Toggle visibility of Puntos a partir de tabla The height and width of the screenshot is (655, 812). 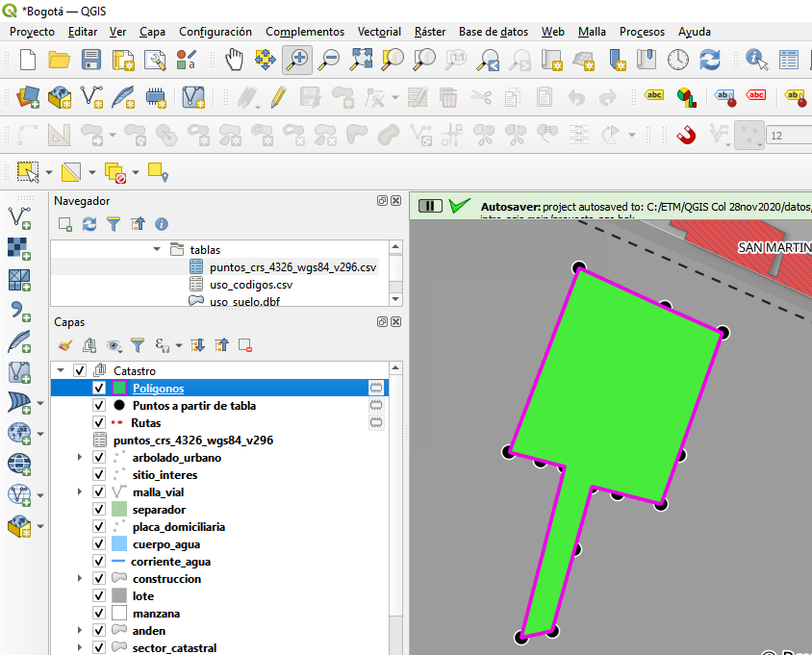99,406
